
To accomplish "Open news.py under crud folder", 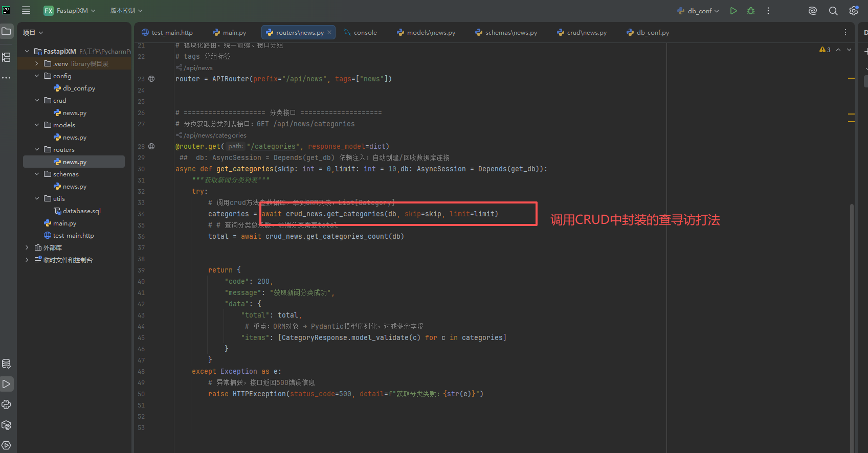I will click(x=70, y=112).
